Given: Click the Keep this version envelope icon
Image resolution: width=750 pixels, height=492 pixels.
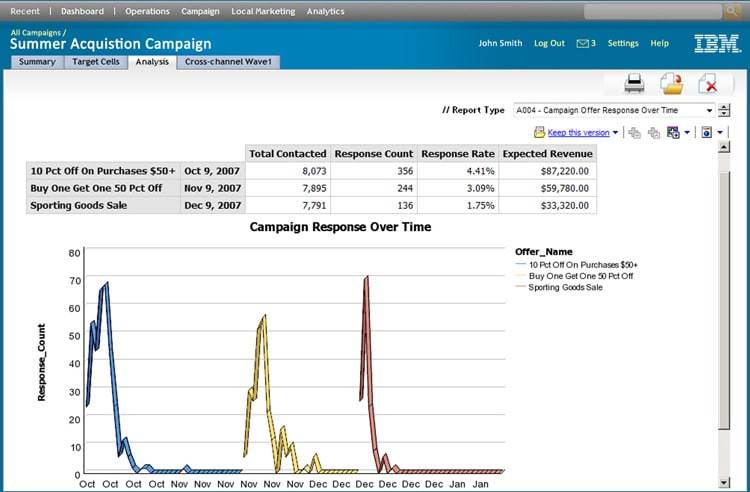Looking at the screenshot, I should click(539, 132).
